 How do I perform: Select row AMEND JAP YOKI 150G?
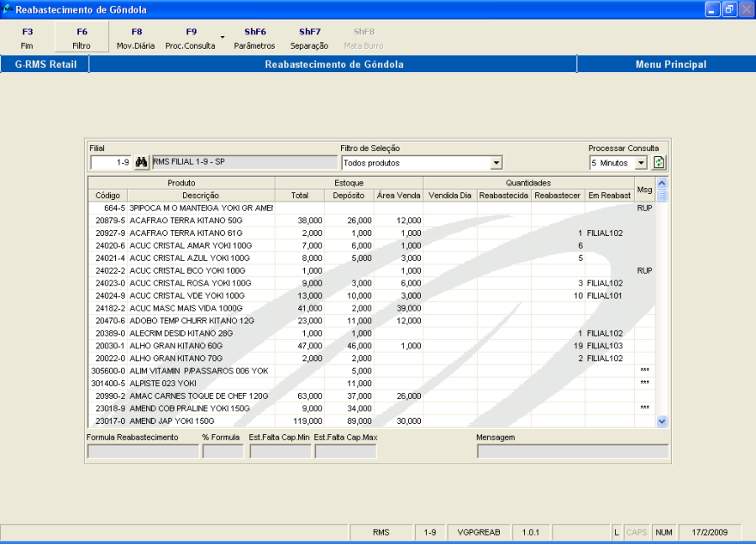click(371, 421)
